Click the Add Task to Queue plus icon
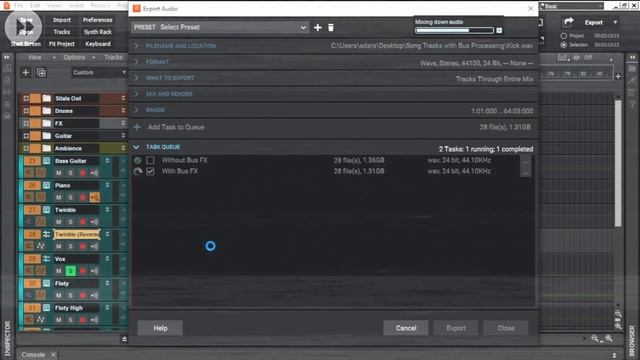 coord(137,127)
